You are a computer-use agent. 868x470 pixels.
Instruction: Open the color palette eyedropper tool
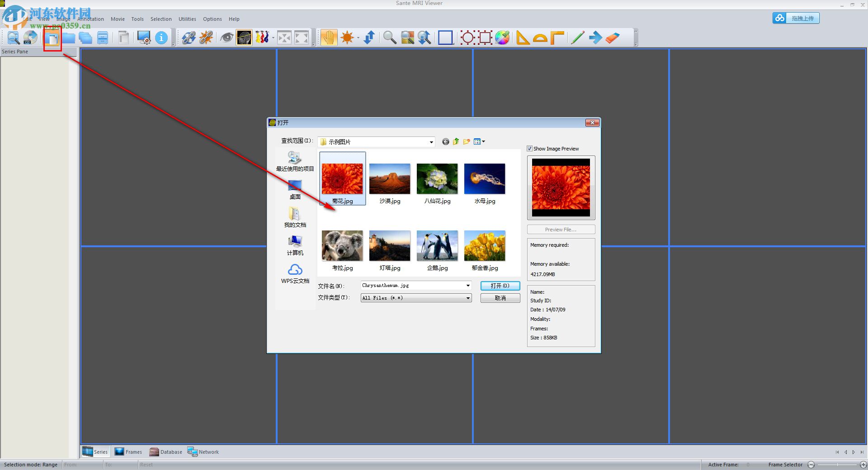(x=502, y=38)
